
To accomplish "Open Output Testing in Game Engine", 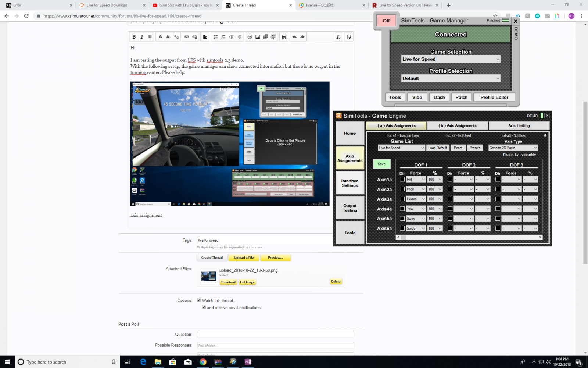I will (x=350, y=208).
